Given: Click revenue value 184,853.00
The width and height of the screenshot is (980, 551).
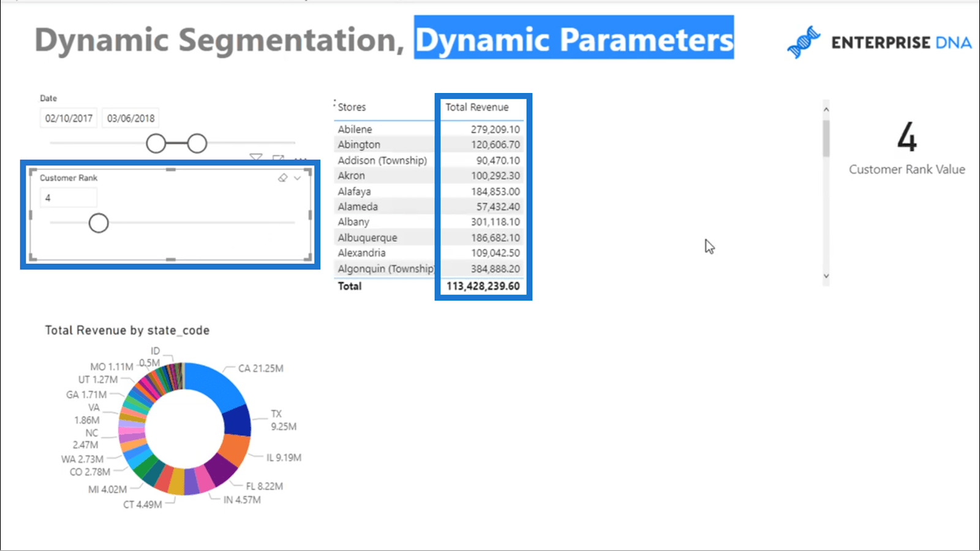Looking at the screenshot, I should click(495, 192).
